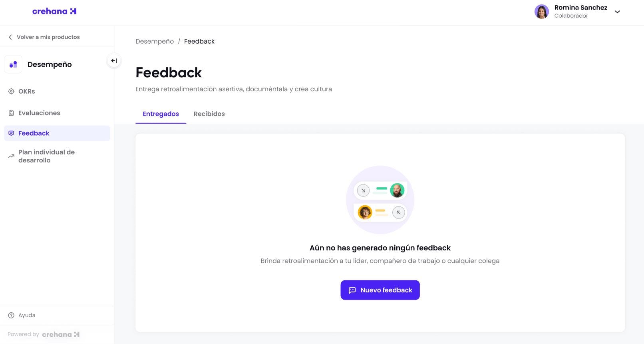Select the Entregados tab
The image size is (644, 344).
161,114
